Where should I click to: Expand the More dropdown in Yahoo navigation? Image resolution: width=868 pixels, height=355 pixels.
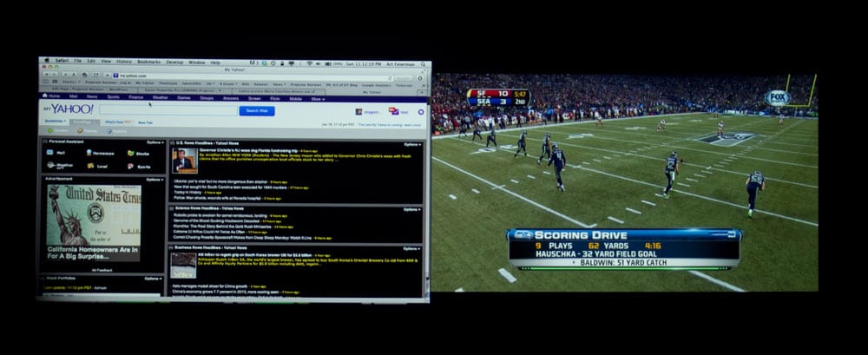317,99
